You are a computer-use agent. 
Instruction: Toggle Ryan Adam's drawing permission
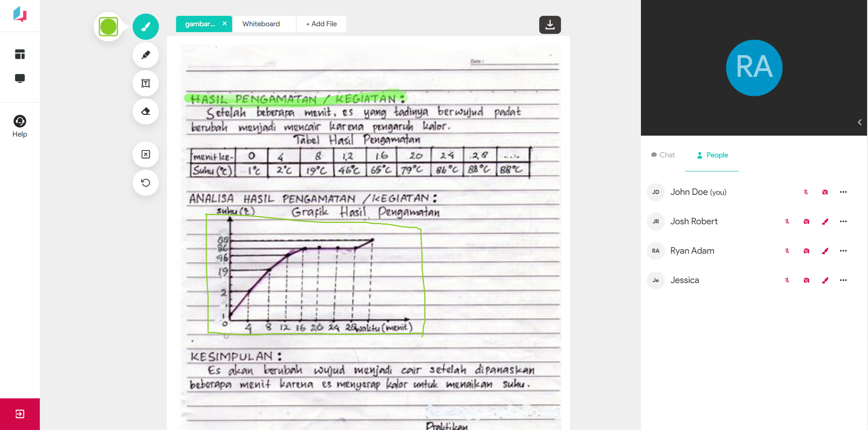point(825,251)
